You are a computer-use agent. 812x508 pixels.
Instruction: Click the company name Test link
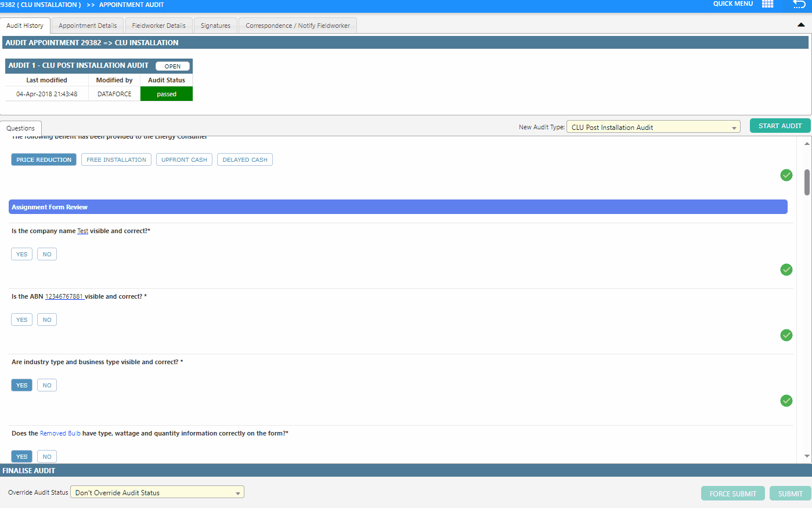coord(83,231)
